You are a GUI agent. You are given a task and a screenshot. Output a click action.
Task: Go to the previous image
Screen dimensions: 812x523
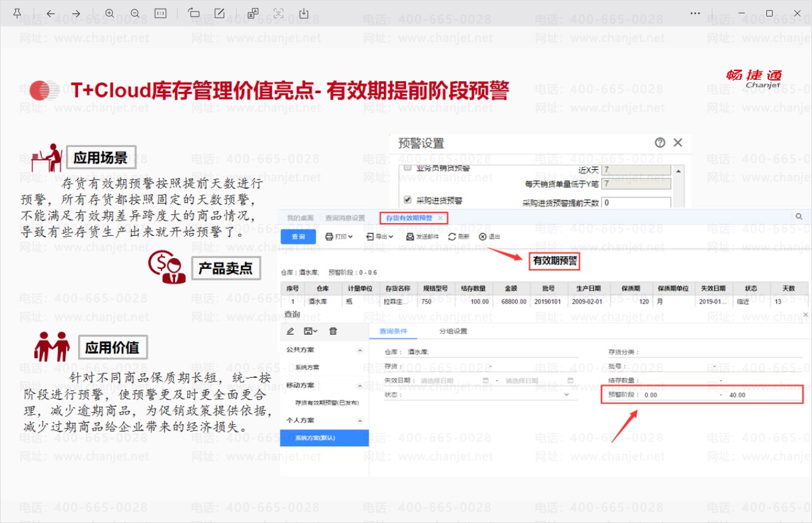51,13
